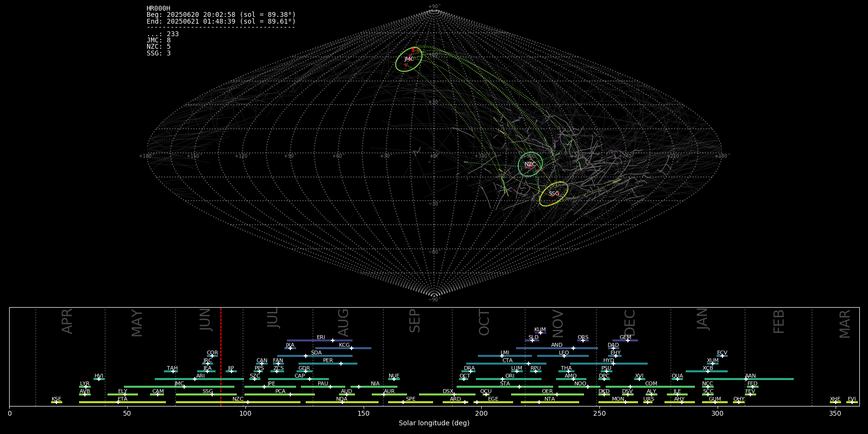
Task: Click the LEO shower label in timeline
Action: [x=564, y=353]
